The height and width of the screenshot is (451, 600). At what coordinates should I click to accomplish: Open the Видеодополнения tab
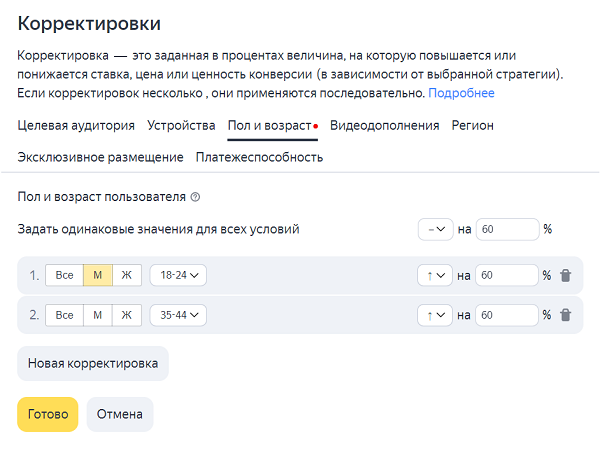pyautogui.click(x=385, y=125)
